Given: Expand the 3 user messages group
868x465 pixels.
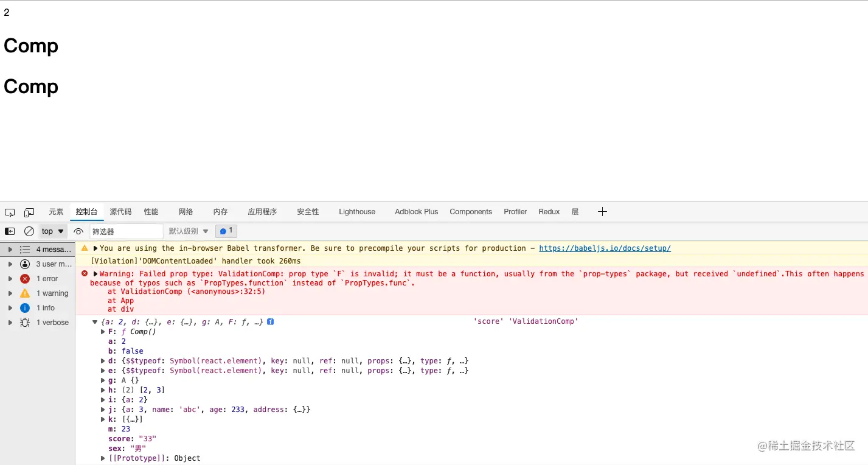Looking at the screenshot, I should click(10, 264).
